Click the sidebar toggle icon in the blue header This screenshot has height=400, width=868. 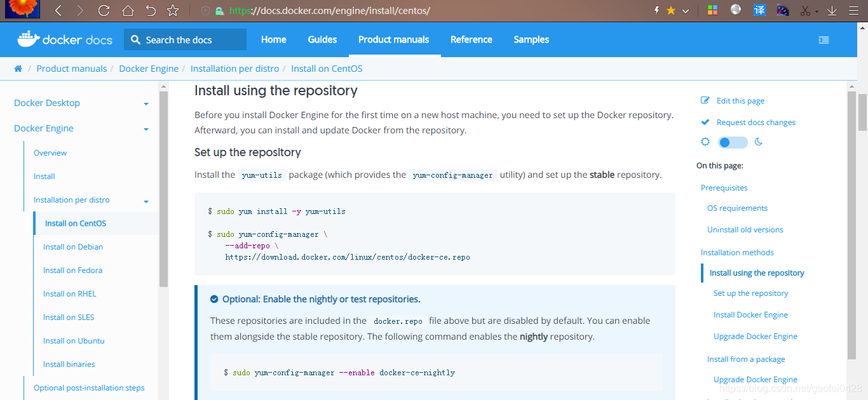tap(824, 39)
